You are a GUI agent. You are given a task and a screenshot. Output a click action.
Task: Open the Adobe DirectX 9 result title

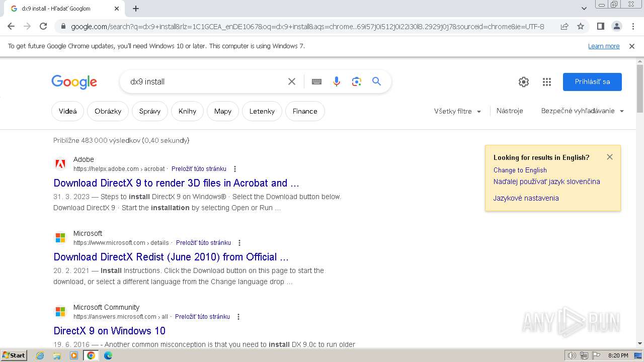pos(176,183)
